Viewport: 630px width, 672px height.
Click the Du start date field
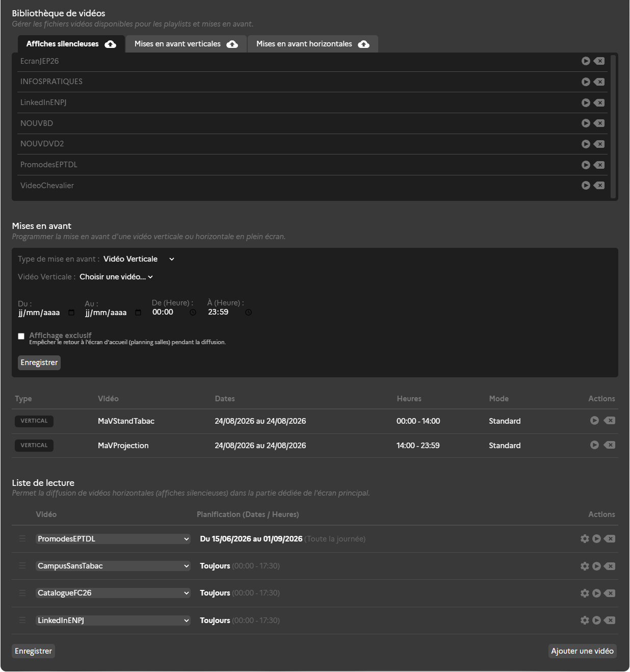(x=46, y=313)
